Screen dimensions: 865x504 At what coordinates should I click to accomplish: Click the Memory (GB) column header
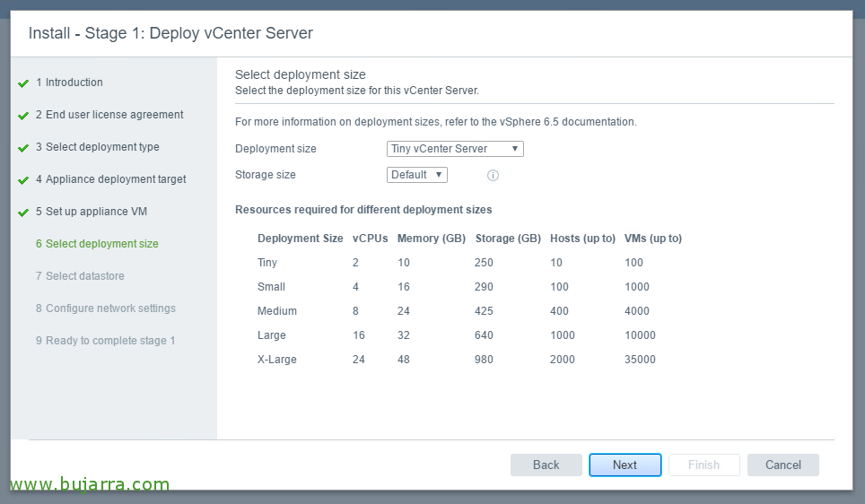pyautogui.click(x=432, y=239)
